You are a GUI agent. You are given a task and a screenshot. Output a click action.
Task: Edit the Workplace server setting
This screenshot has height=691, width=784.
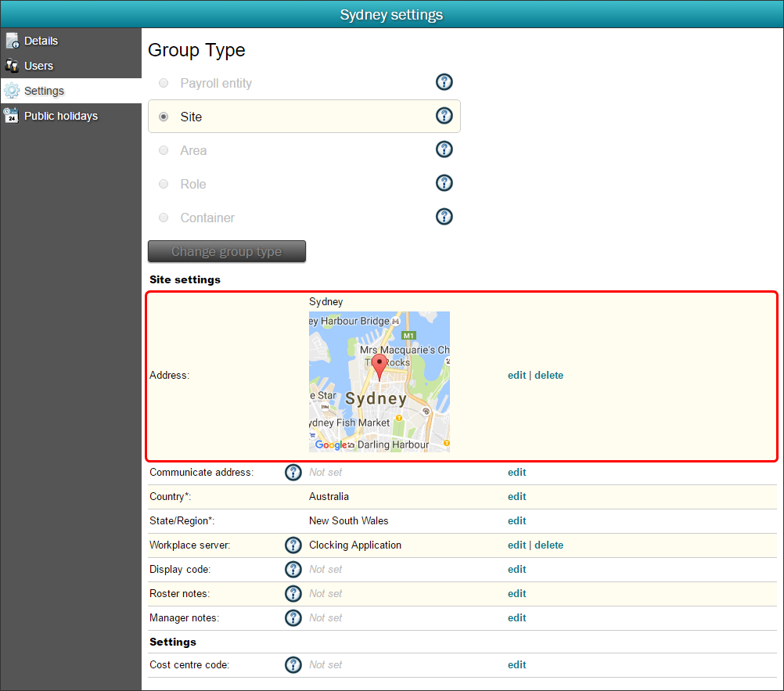(x=516, y=545)
